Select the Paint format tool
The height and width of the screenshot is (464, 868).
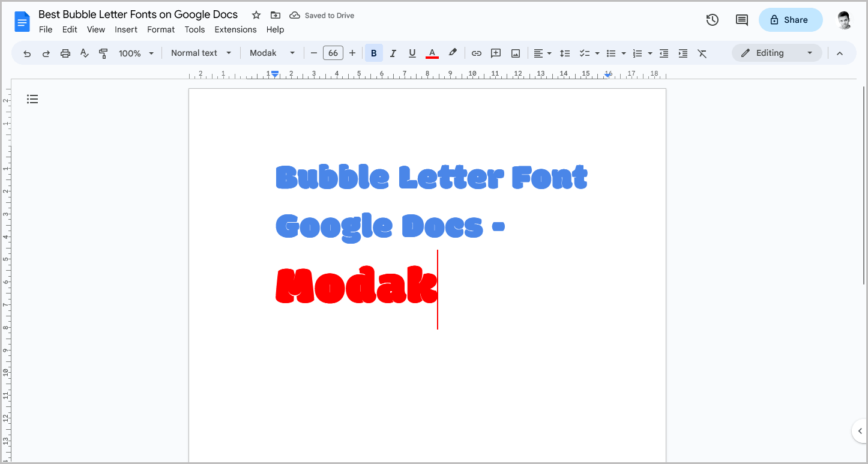(x=103, y=53)
